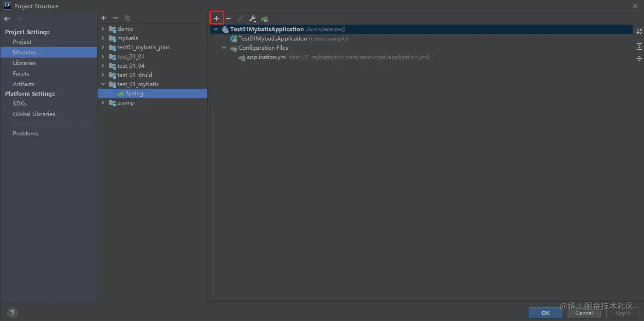The image size is (644, 321).
Task: Click the forward navigation arrow
Action: (x=19, y=19)
